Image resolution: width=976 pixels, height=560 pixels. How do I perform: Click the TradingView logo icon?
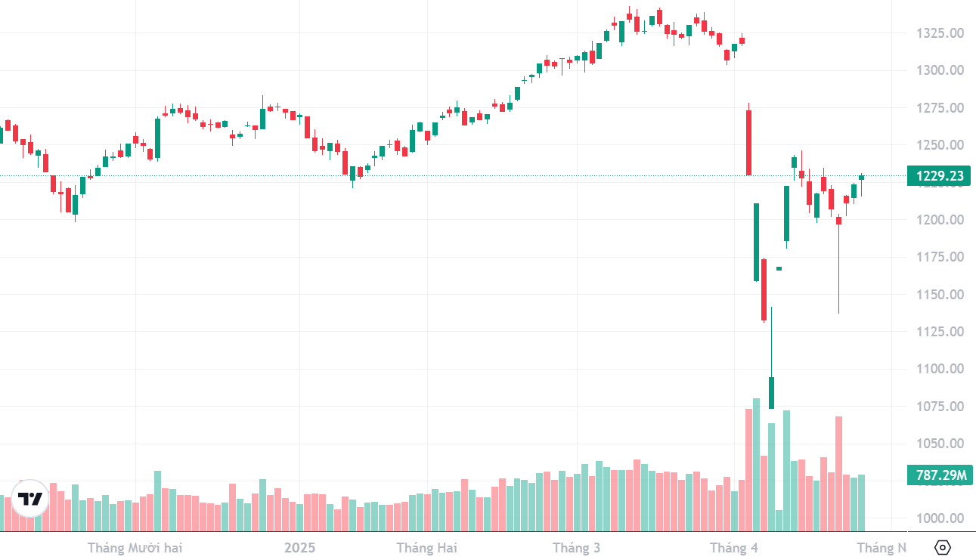(31, 499)
